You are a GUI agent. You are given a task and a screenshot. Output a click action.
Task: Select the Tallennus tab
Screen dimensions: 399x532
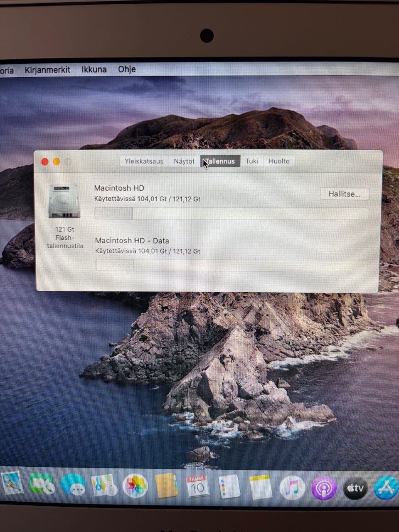pyautogui.click(x=220, y=161)
